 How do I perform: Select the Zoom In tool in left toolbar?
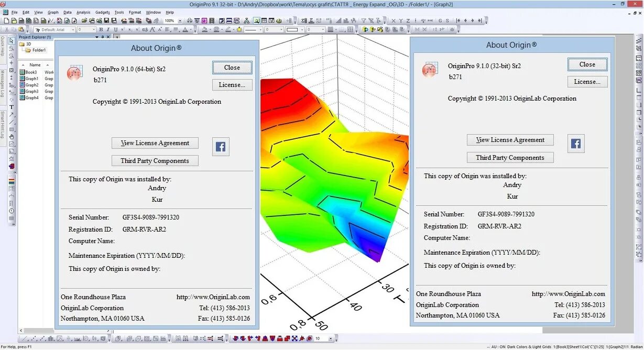[x=12, y=48]
